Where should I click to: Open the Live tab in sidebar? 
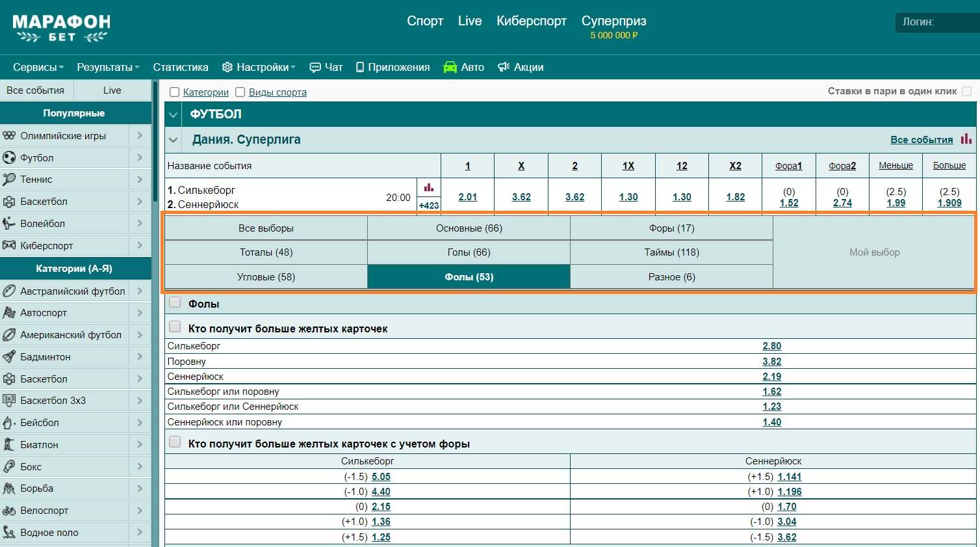pyautogui.click(x=112, y=90)
